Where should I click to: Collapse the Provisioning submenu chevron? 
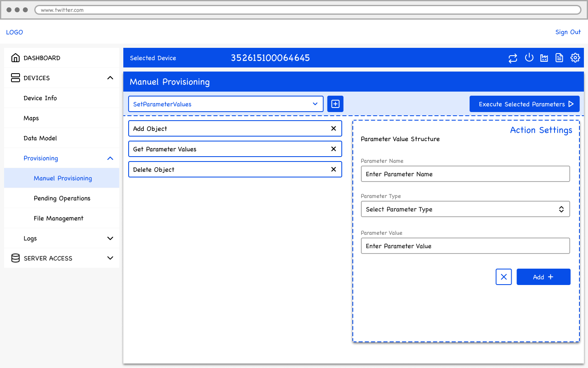tap(110, 158)
